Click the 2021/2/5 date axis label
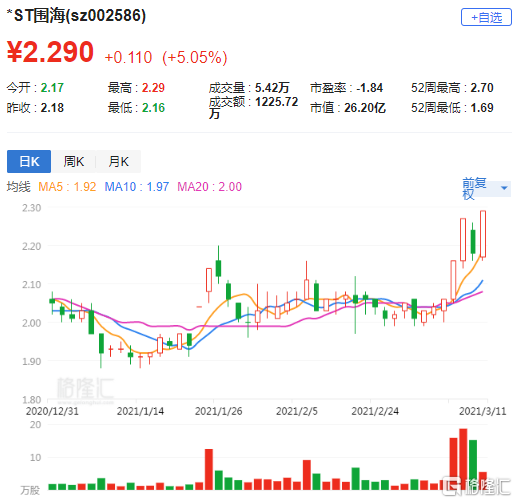 [297, 411]
